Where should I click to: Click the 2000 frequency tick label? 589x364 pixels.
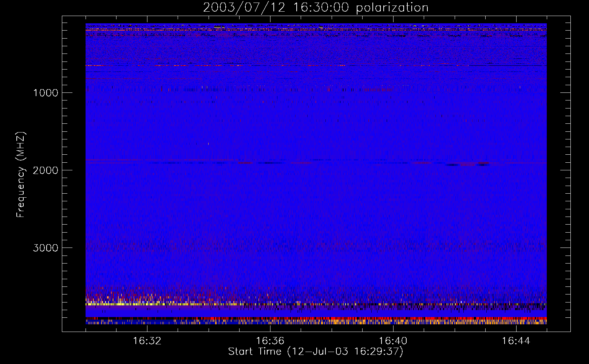pos(46,170)
